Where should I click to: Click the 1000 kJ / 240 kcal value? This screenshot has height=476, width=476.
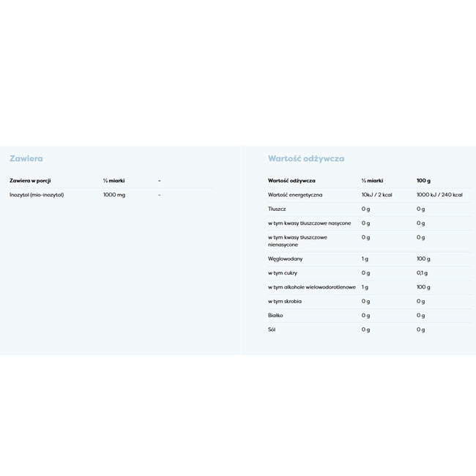click(x=439, y=195)
